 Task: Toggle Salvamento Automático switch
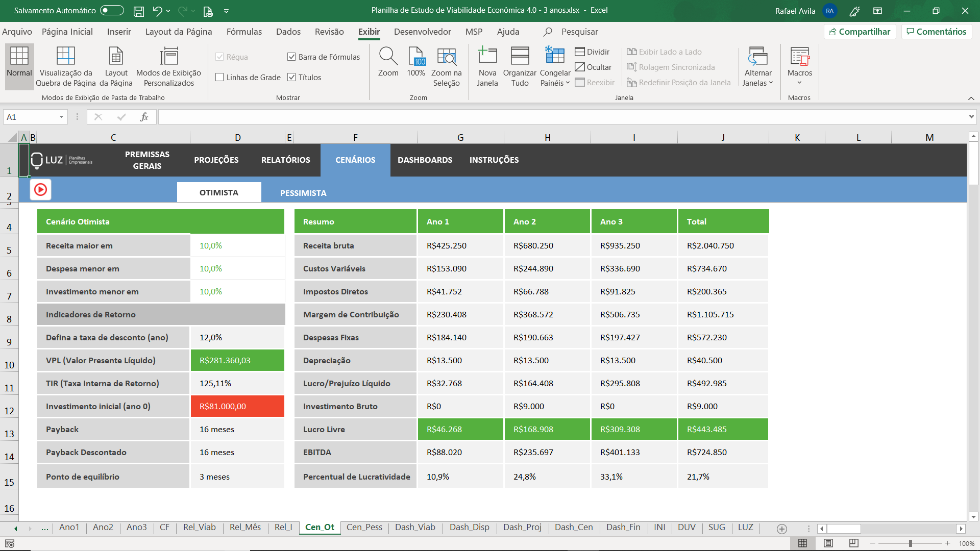pos(112,11)
